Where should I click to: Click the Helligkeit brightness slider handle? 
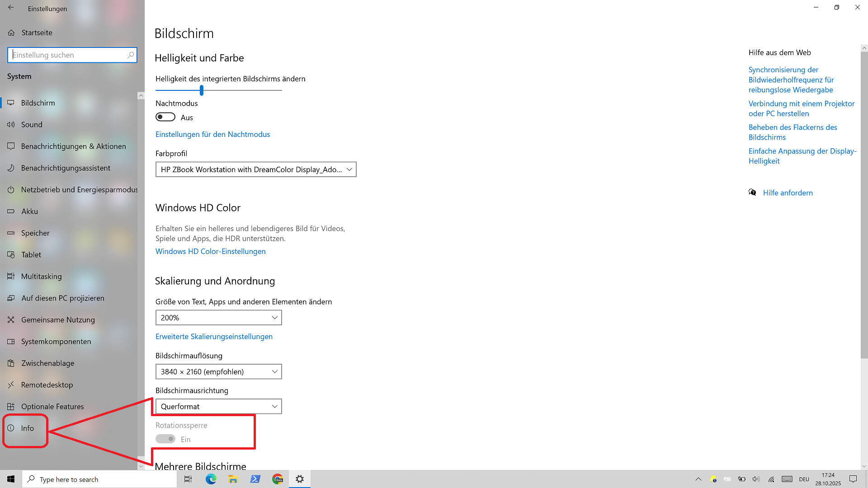pyautogui.click(x=202, y=90)
